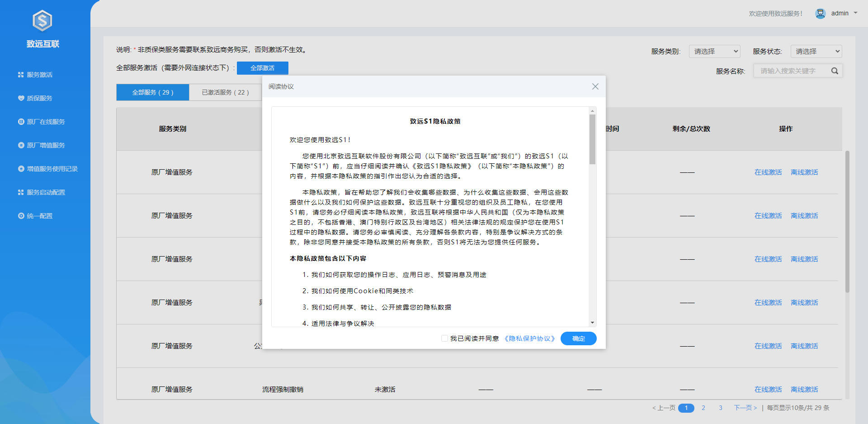Image resolution: width=868 pixels, height=424 pixels.
Task: Go to pagination page 2
Action: click(x=703, y=408)
